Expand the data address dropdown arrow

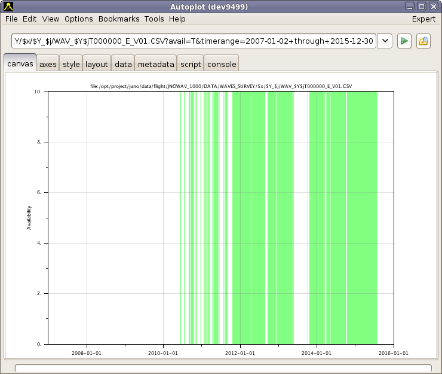(385, 41)
